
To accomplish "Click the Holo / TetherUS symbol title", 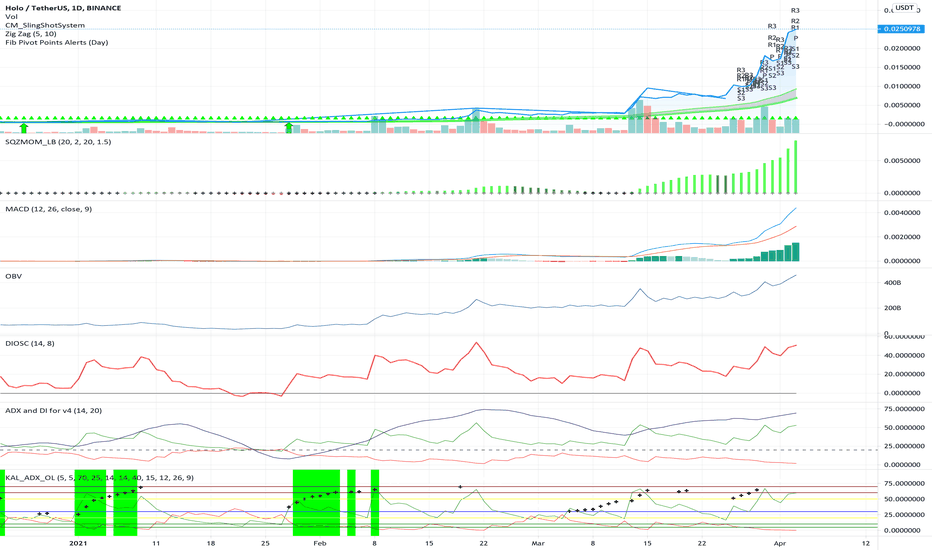I will click(x=63, y=8).
